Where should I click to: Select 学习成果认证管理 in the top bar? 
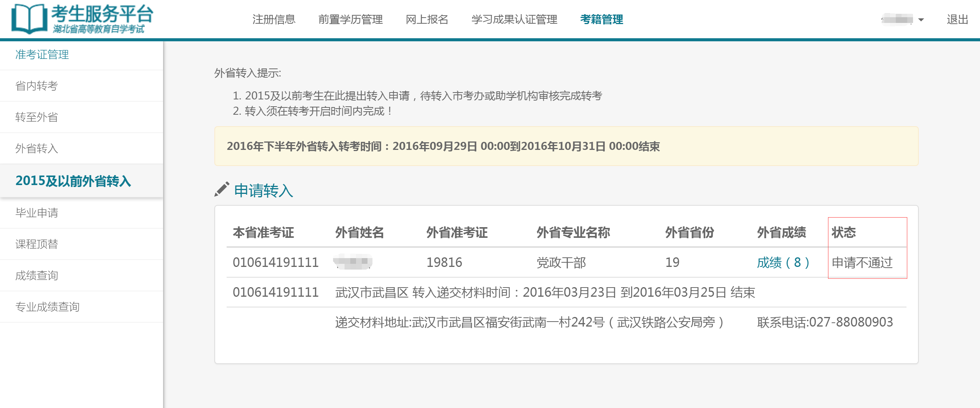pos(514,19)
